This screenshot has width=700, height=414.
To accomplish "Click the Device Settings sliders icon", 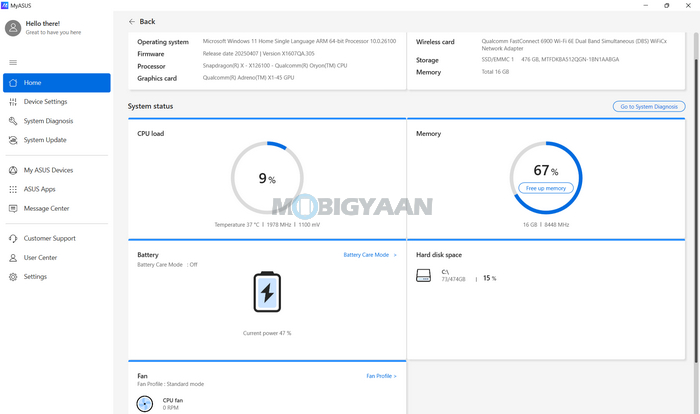I will (13, 102).
